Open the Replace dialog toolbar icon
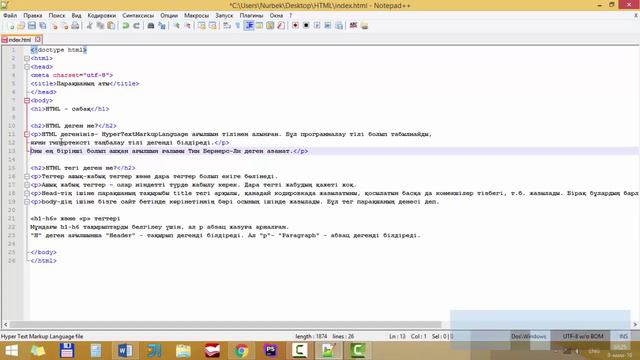This screenshot has width=640, height=360. (x=162, y=26)
